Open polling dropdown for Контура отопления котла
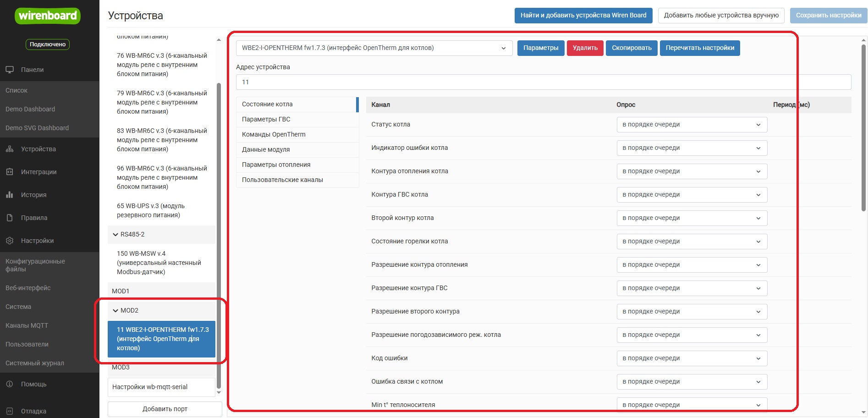This screenshot has width=868, height=418. (x=692, y=171)
